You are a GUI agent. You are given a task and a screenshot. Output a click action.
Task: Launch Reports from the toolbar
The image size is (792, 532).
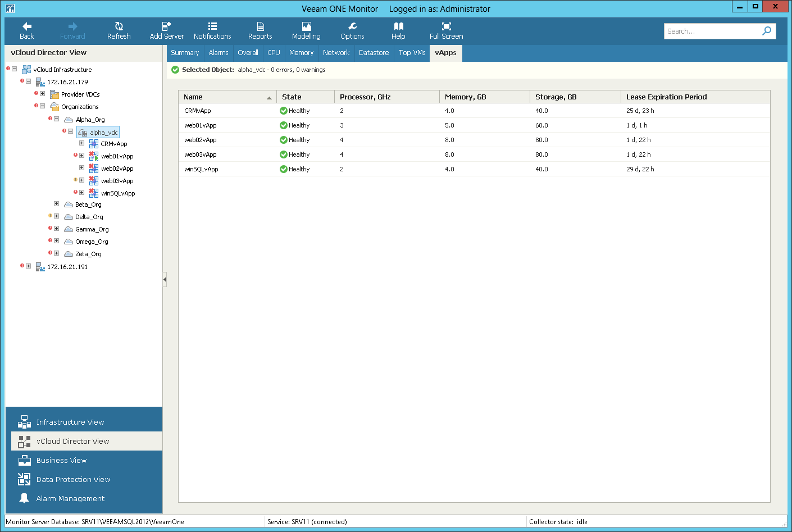(x=260, y=31)
